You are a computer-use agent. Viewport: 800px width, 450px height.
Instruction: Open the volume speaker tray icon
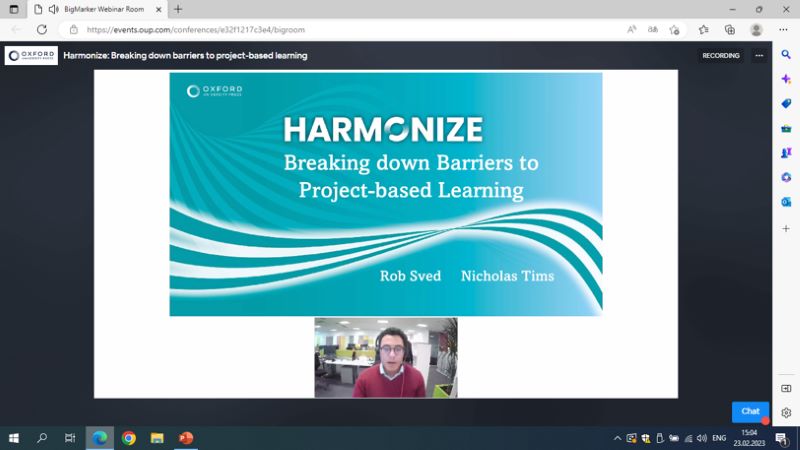(x=702, y=438)
